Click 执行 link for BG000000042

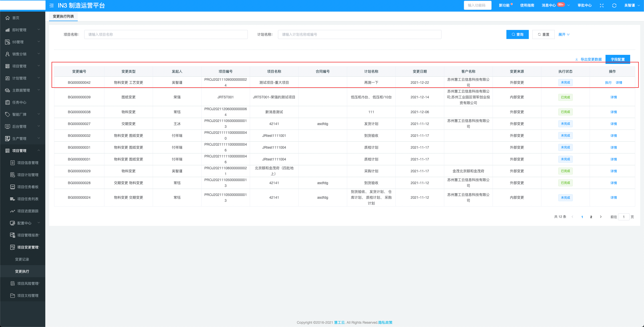(608, 83)
